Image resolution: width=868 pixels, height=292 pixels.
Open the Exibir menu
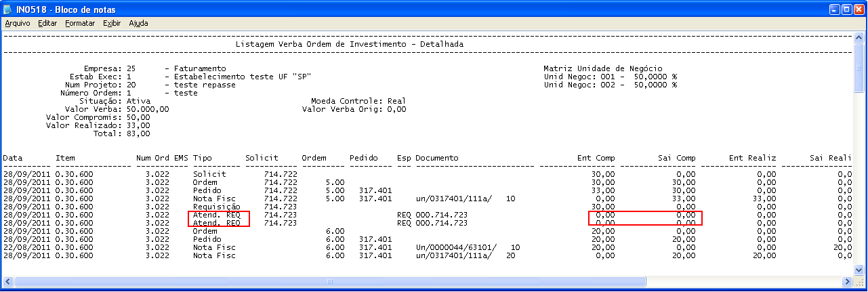tap(112, 23)
